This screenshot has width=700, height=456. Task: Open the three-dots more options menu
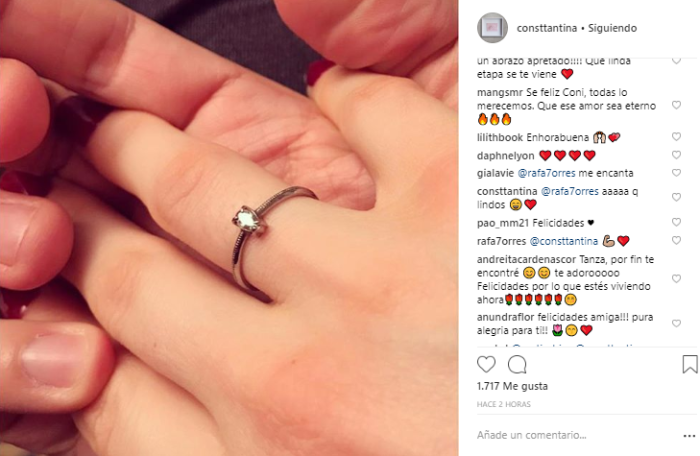tap(689, 436)
